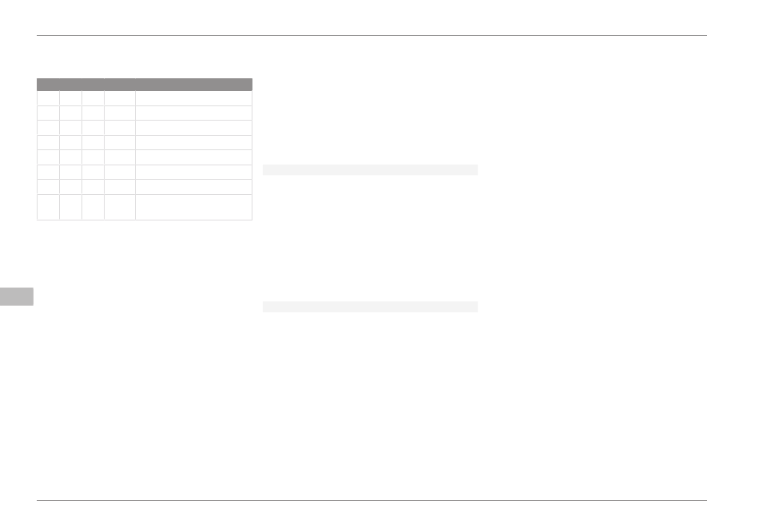Click widest cell in fifth body row
The height and width of the screenshot is (532, 759).
[193, 157]
